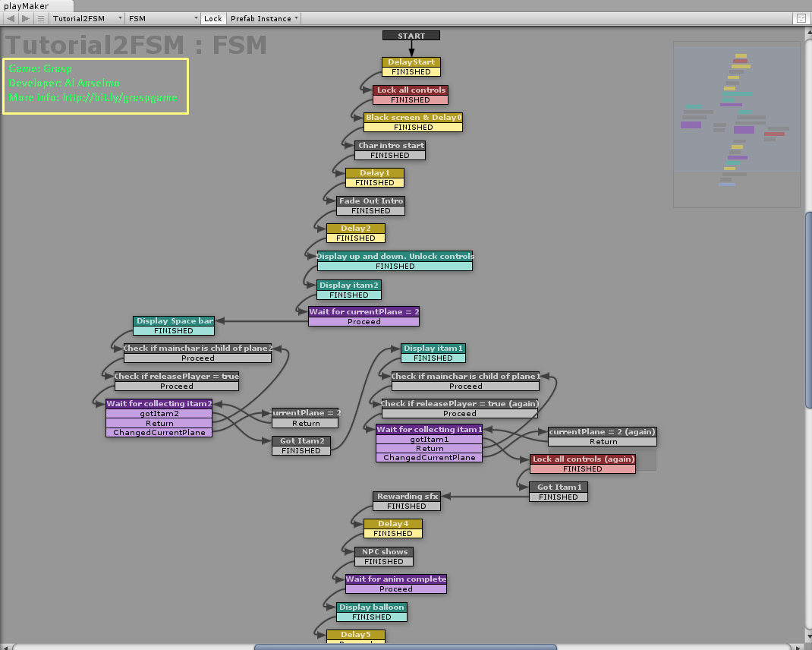812x650 pixels.
Task: Click ChangedCurrentPlane under Wait for collecting itam2
Action: 159,433
